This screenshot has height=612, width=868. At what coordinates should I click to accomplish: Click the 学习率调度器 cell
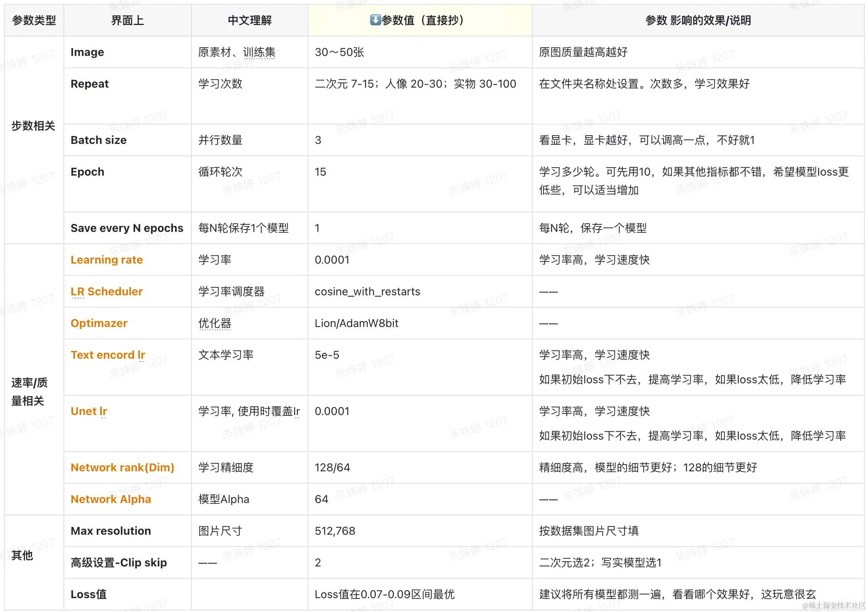pos(250,291)
